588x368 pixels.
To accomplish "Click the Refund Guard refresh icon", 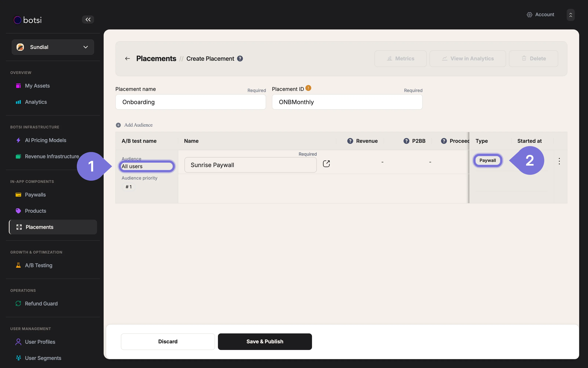I will 18,303.
